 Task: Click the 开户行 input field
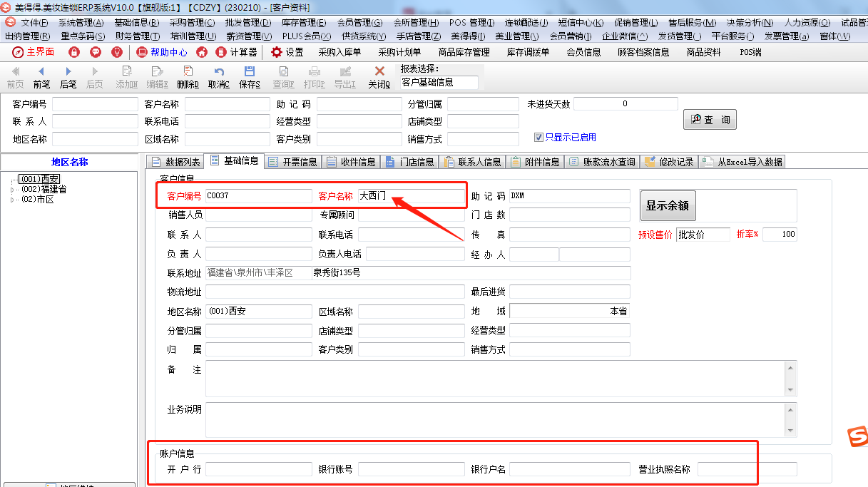[x=258, y=469]
